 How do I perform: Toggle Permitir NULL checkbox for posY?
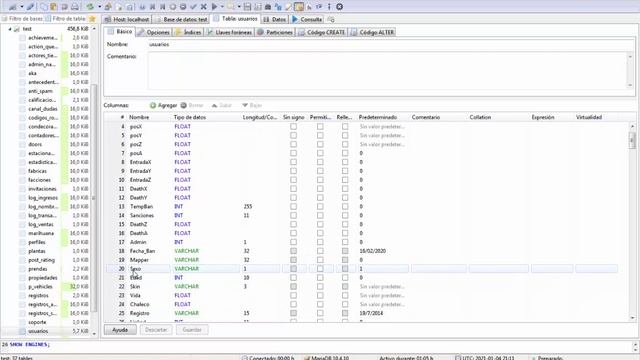(x=320, y=136)
